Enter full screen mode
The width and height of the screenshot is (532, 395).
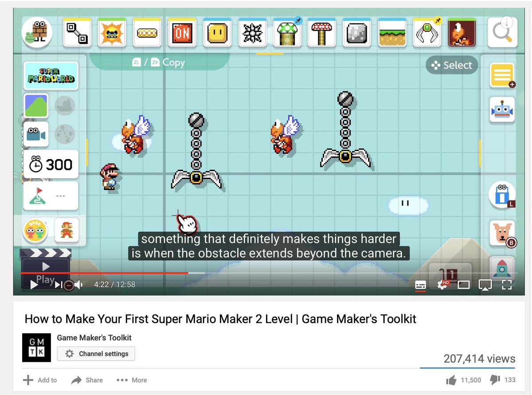click(507, 285)
